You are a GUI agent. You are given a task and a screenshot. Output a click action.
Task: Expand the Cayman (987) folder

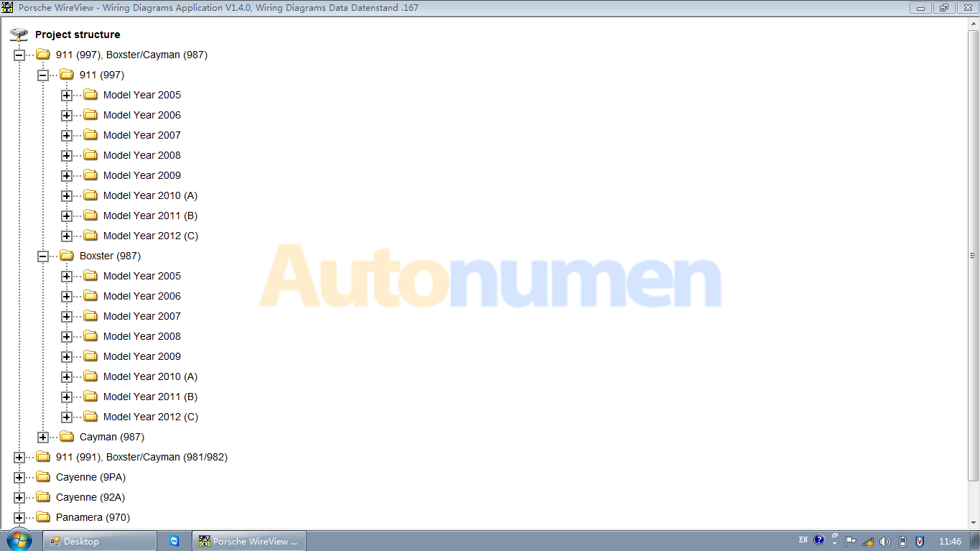click(x=43, y=437)
